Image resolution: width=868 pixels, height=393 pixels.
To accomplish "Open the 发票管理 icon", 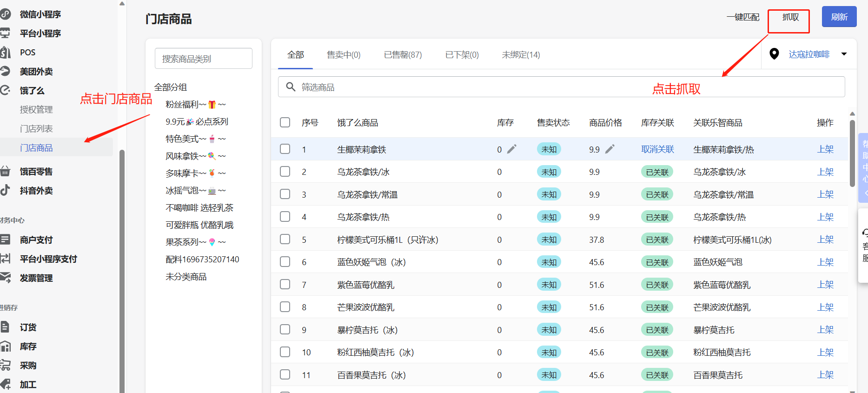I will (5, 278).
